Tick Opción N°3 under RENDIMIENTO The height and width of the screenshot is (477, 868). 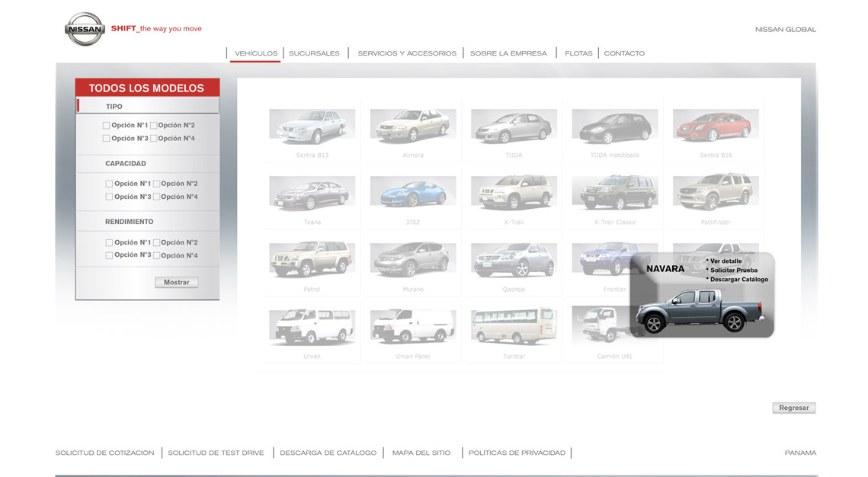[109, 255]
